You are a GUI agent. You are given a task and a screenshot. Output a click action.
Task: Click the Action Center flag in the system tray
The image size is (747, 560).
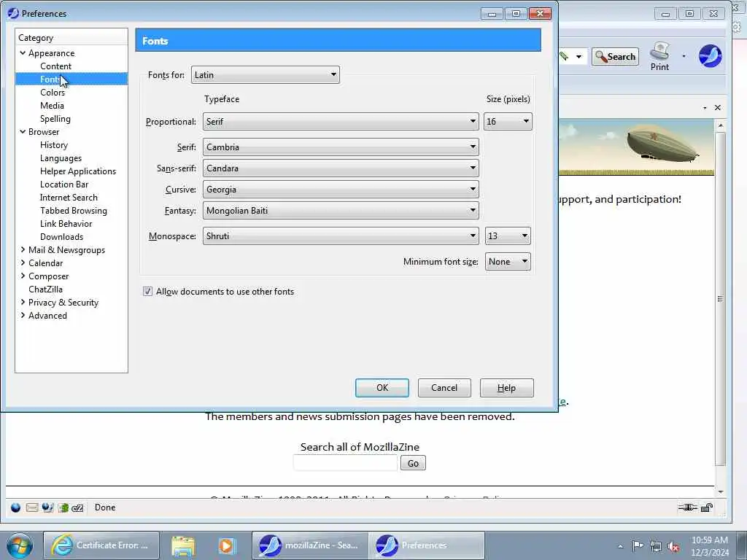point(638,545)
